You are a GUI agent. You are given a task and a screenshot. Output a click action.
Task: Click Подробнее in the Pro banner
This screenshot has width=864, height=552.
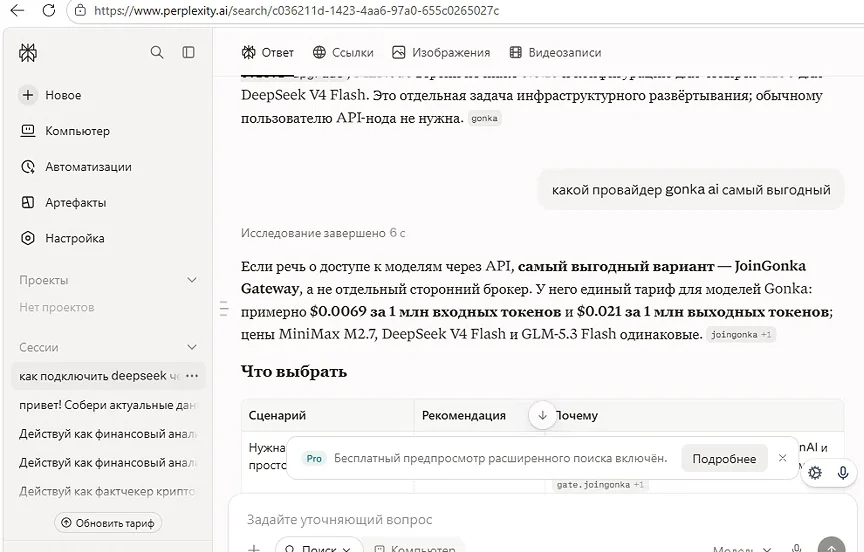[724, 458]
